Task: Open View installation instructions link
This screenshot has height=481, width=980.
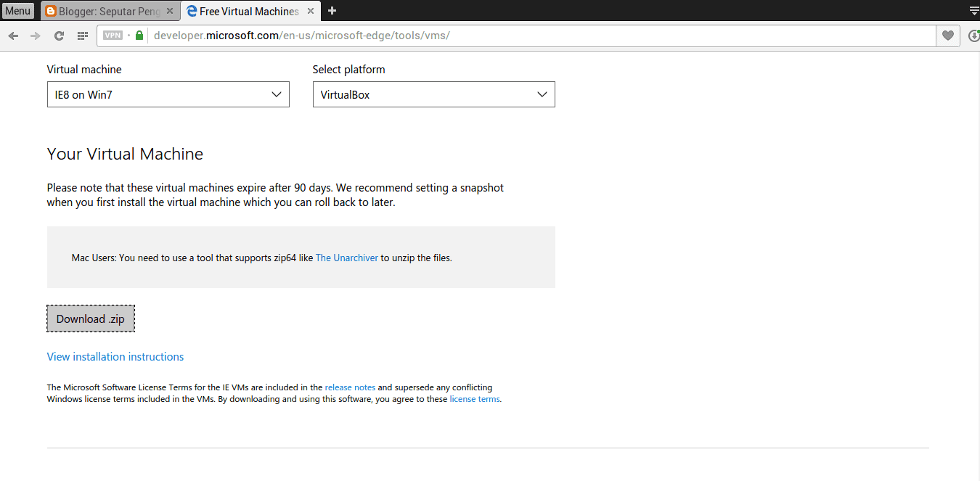Action: [115, 357]
